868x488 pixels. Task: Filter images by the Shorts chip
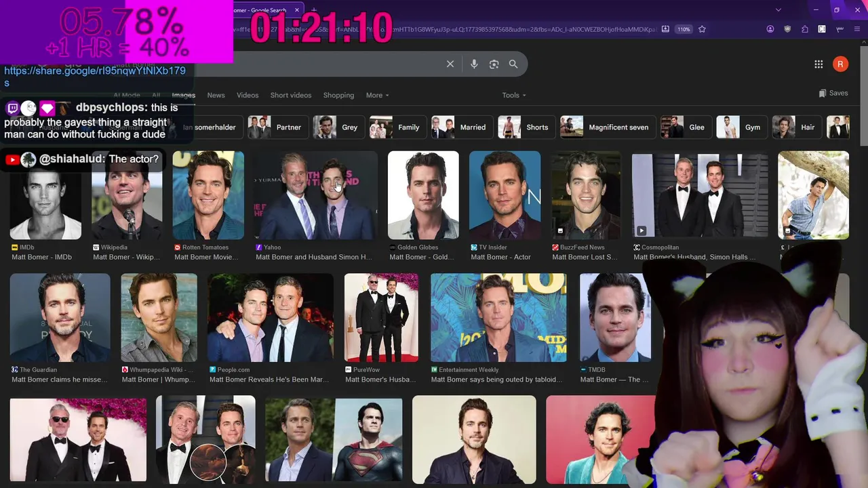[x=527, y=127]
